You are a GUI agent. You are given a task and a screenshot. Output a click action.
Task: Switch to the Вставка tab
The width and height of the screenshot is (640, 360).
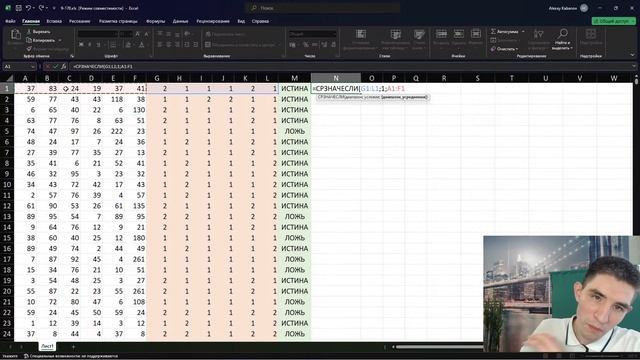[x=54, y=21]
